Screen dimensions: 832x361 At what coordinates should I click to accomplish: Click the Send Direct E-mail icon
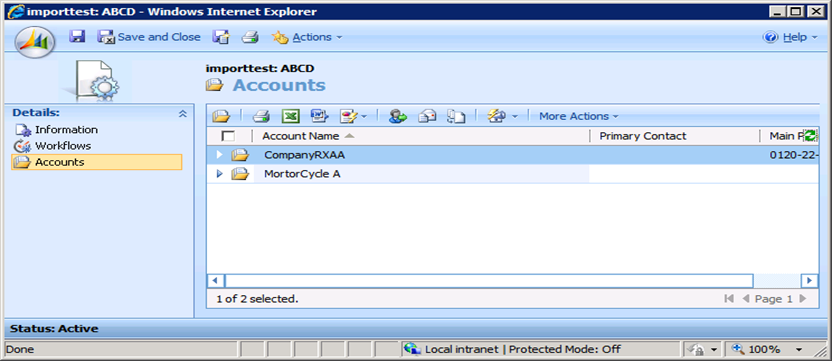(x=427, y=116)
